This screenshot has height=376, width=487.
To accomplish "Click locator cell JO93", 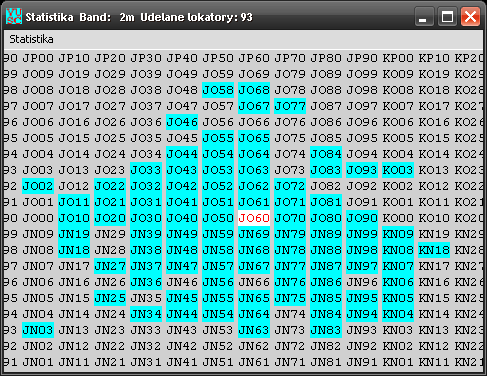I will pos(362,170).
